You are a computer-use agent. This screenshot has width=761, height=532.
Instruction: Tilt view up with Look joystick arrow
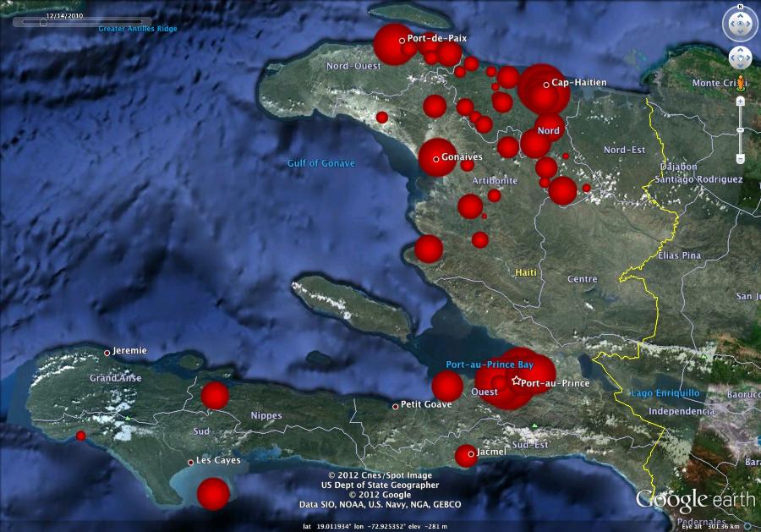[x=740, y=14]
